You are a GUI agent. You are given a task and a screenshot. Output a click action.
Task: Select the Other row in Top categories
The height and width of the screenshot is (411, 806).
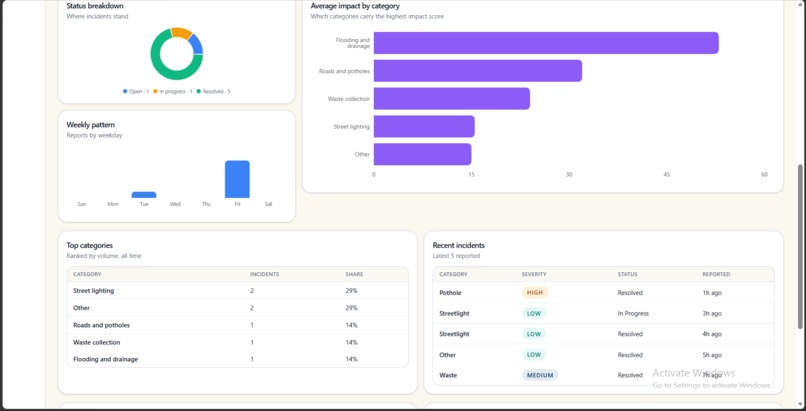click(x=237, y=308)
